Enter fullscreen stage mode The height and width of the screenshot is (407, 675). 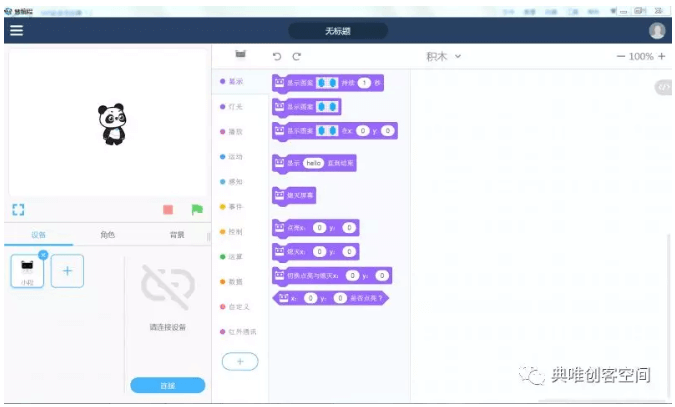pos(18,210)
